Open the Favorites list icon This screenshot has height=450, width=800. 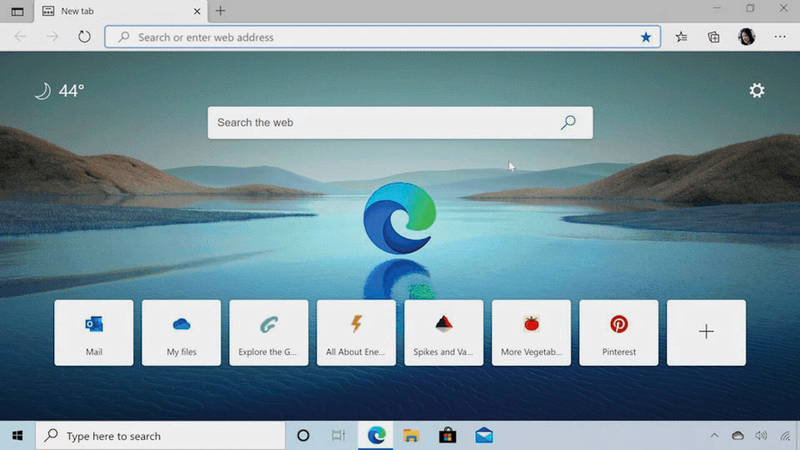(681, 37)
